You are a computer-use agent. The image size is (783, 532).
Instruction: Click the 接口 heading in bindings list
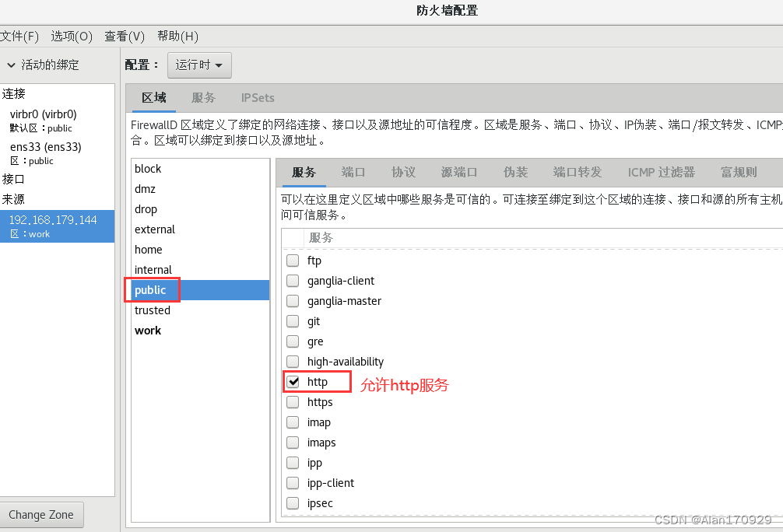(13, 179)
